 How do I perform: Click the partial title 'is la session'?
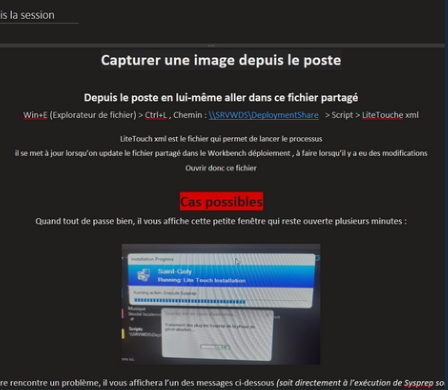point(27,15)
